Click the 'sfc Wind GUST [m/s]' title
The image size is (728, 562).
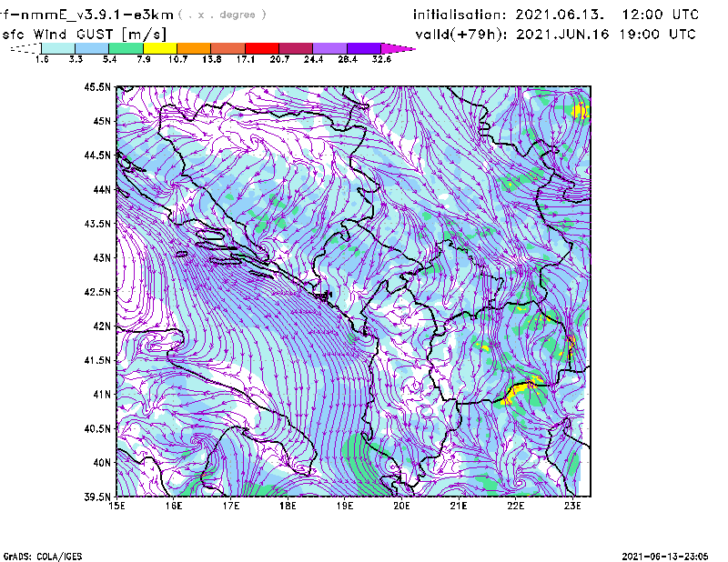pos(84,35)
